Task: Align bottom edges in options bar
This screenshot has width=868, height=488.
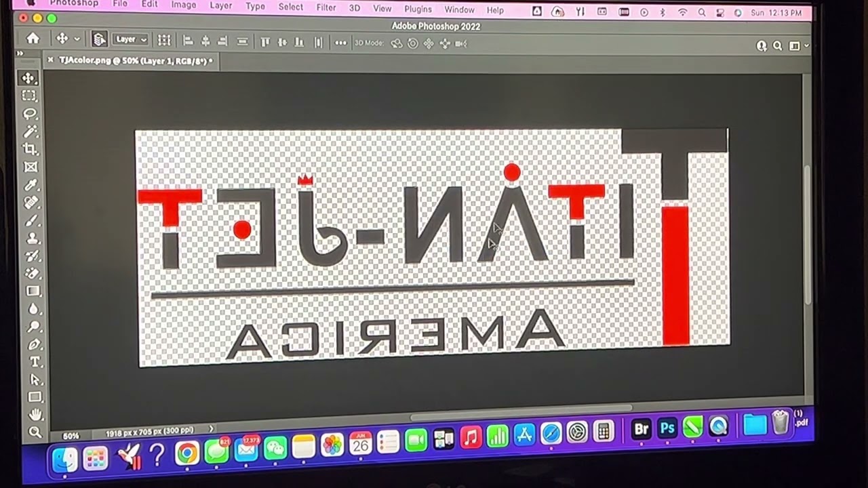Action: [x=299, y=42]
